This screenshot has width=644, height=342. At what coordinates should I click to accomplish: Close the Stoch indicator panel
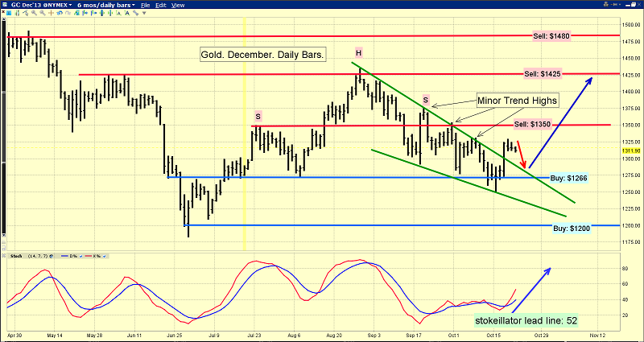point(4,255)
